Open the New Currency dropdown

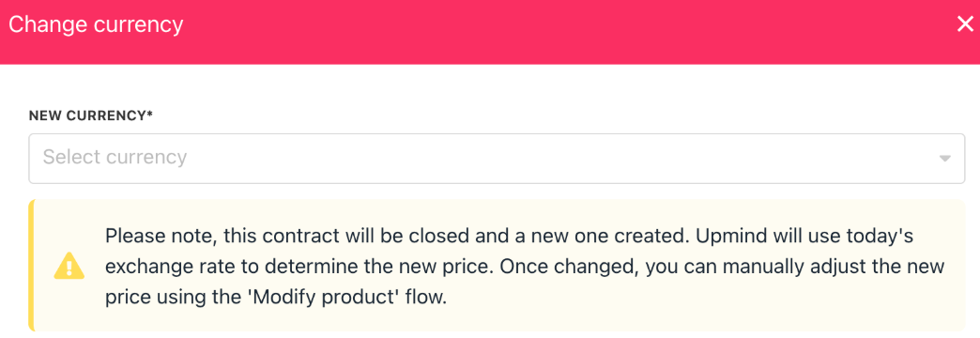497,158
